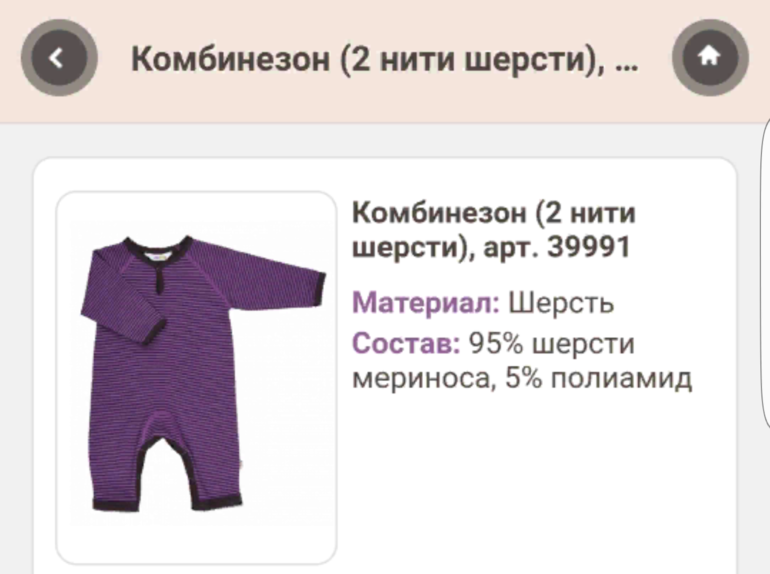Viewport: 770px width, 574px height.
Task: Click the article number 39991
Action: [588, 246]
